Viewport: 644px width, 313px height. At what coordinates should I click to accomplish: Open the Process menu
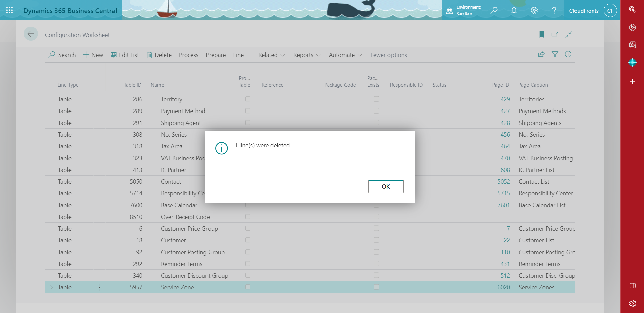coord(188,55)
